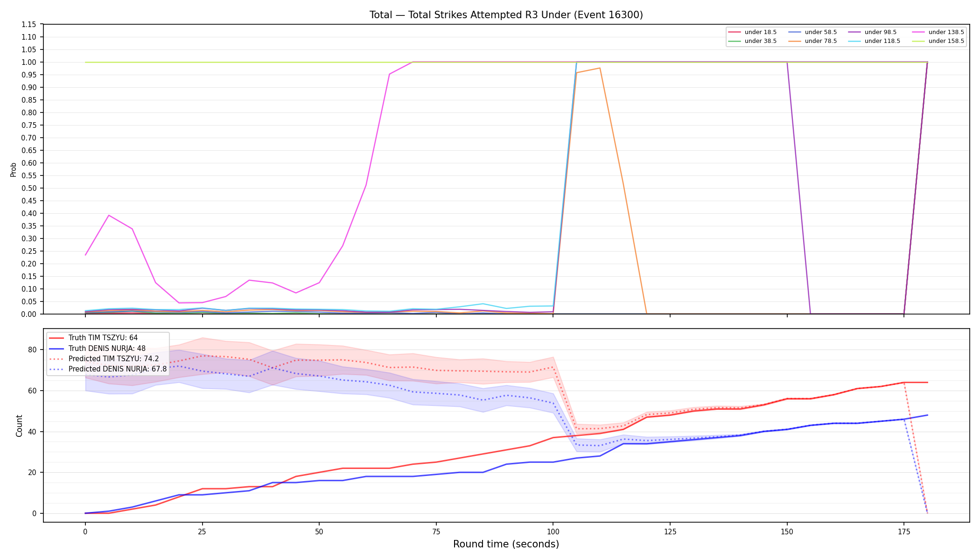
Task: Click the 0.50 tick on the Prob axis
Action: click(29, 188)
